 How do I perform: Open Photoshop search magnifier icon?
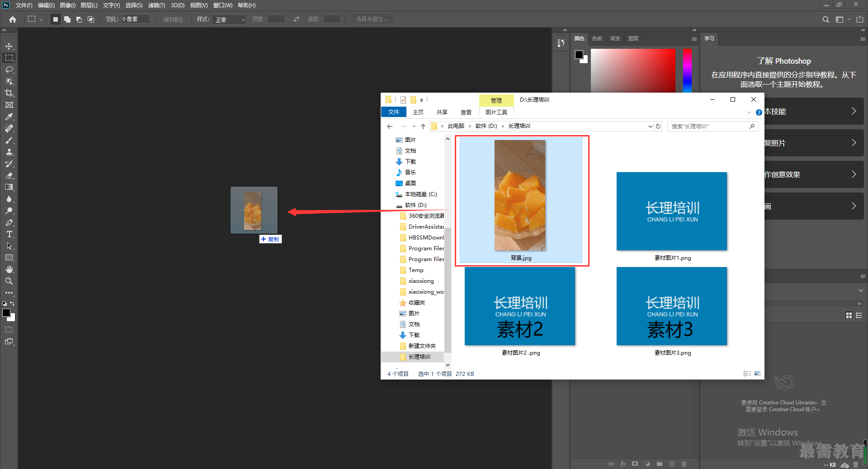826,19
